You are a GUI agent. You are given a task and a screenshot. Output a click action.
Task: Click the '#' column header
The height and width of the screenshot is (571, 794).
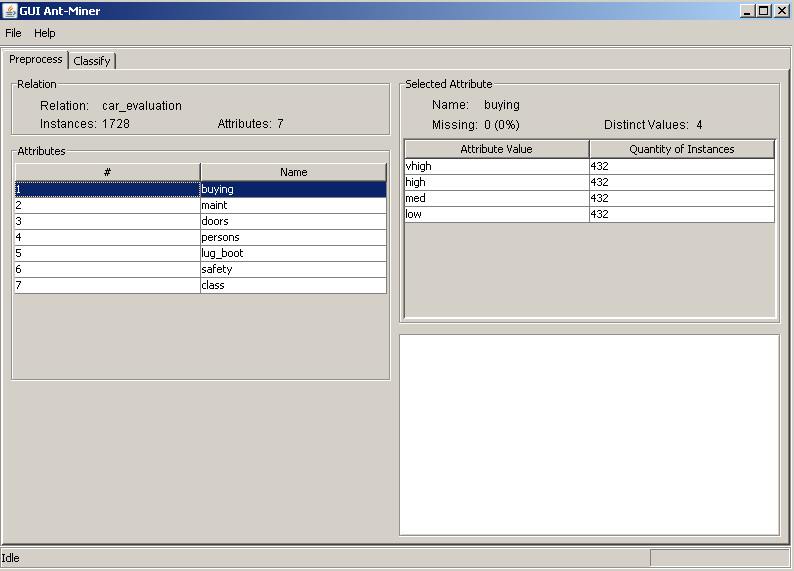click(107, 172)
